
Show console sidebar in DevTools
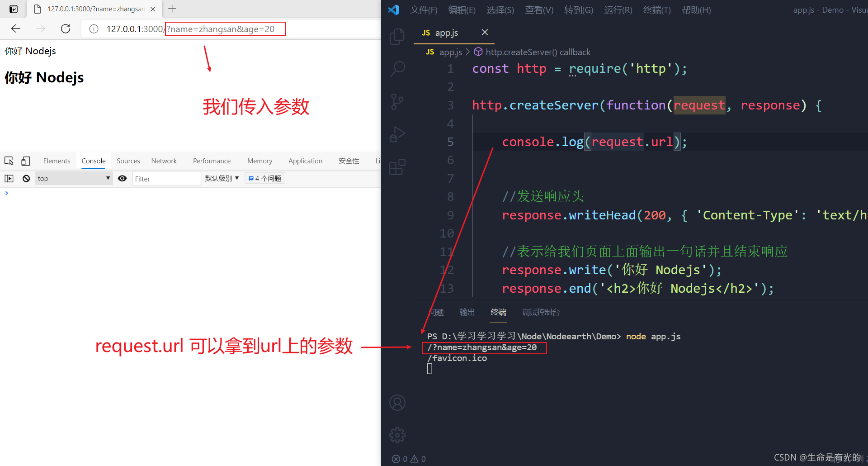click(9, 179)
